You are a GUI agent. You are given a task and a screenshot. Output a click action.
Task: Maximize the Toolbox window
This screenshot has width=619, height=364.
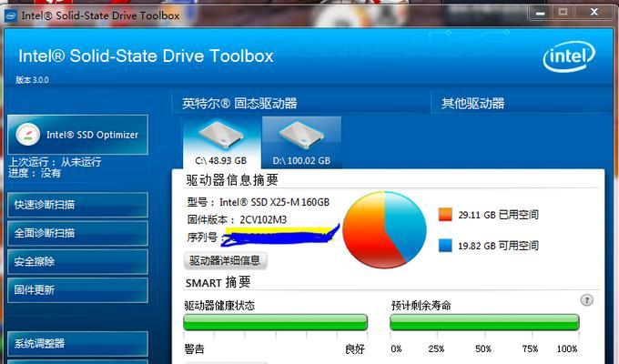(563, 13)
